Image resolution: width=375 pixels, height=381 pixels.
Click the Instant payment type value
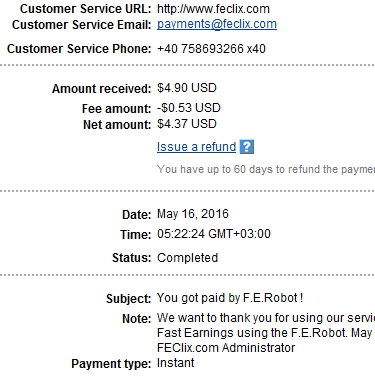click(176, 363)
